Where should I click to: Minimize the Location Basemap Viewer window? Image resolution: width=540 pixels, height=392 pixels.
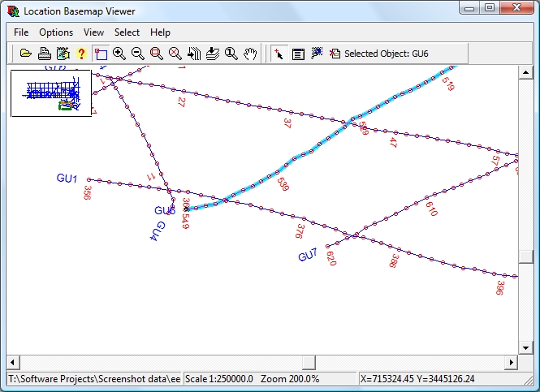469,8
